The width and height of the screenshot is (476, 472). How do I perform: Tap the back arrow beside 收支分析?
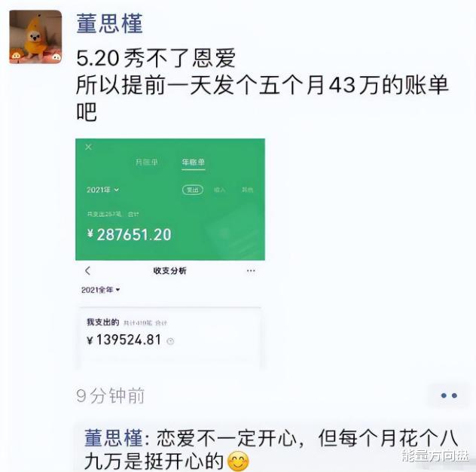point(87,270)
